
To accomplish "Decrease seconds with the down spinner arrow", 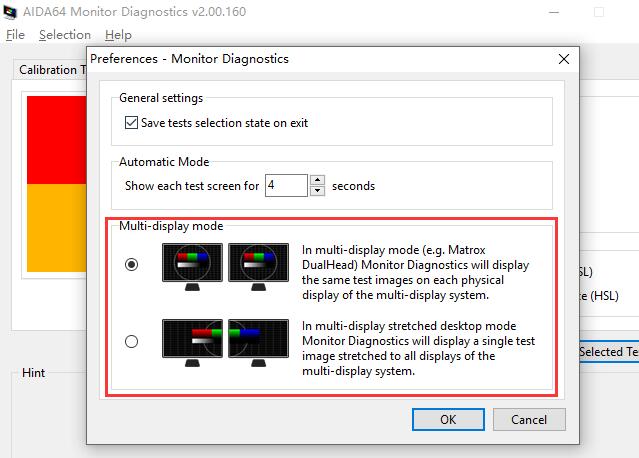I will (317, 191).
